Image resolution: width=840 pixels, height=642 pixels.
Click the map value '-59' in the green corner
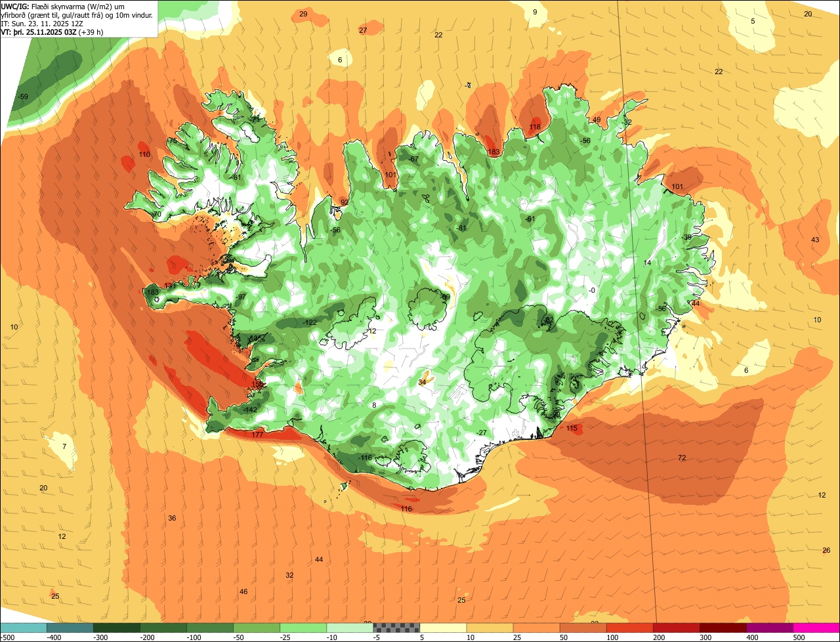pyautogui.click(x=24, y=97)
